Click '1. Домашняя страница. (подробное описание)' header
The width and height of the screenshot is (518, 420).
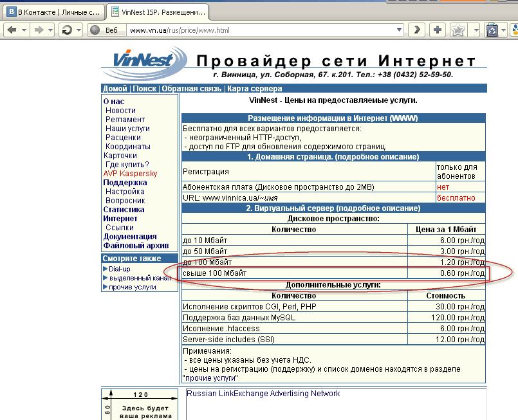tap(333, 156)
